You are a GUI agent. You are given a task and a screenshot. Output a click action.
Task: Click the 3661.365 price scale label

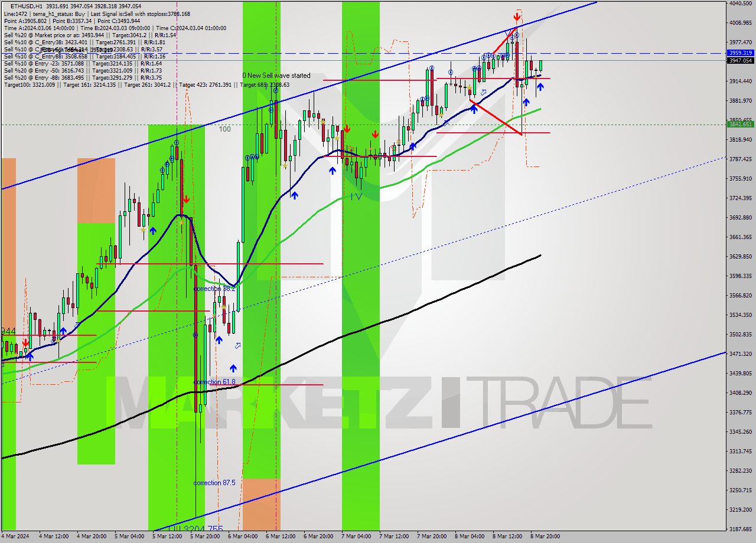pyautogui.click(x=741, y=237)
